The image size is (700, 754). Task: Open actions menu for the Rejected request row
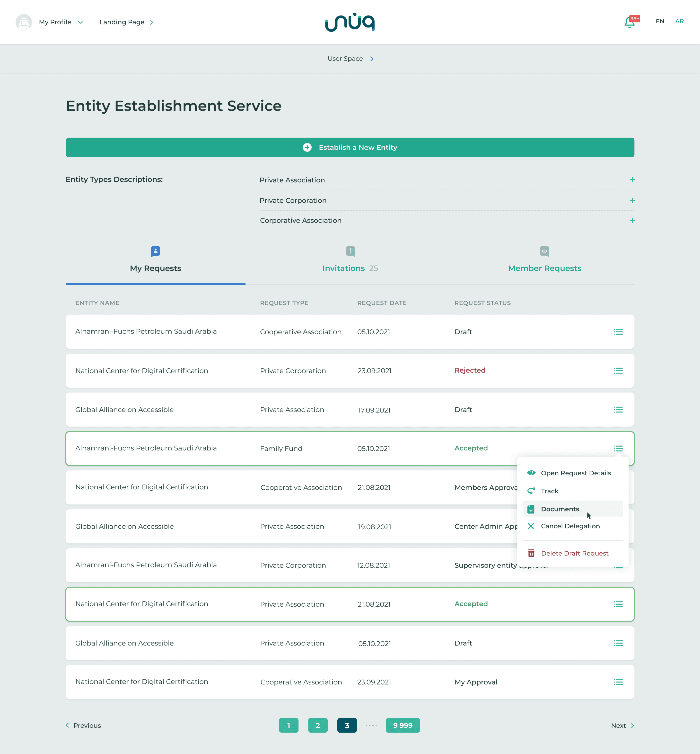click(618, 371)
